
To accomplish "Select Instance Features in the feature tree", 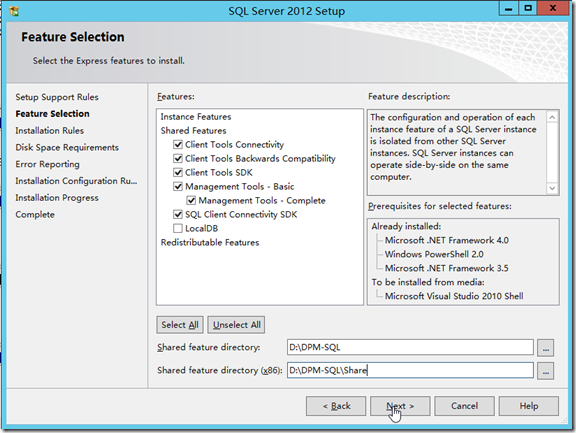I will 196,117.
